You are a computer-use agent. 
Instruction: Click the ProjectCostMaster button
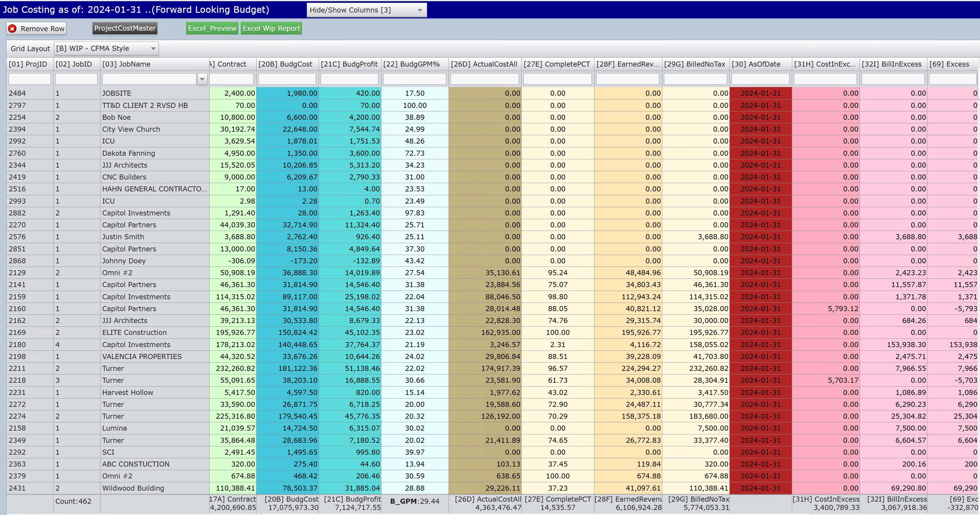[125, 28]
